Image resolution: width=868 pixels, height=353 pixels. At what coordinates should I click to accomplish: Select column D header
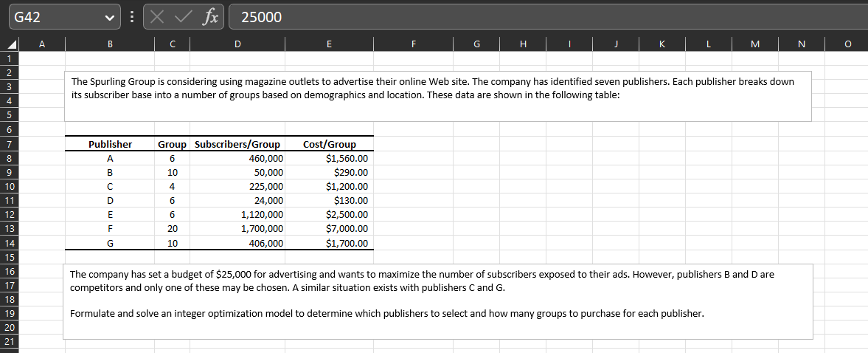pyautogui.click(x=237, y=44)
